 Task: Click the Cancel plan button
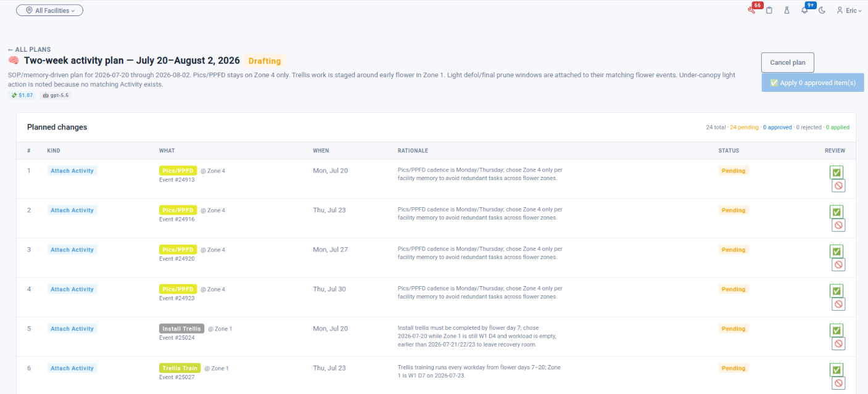(788, 62)
